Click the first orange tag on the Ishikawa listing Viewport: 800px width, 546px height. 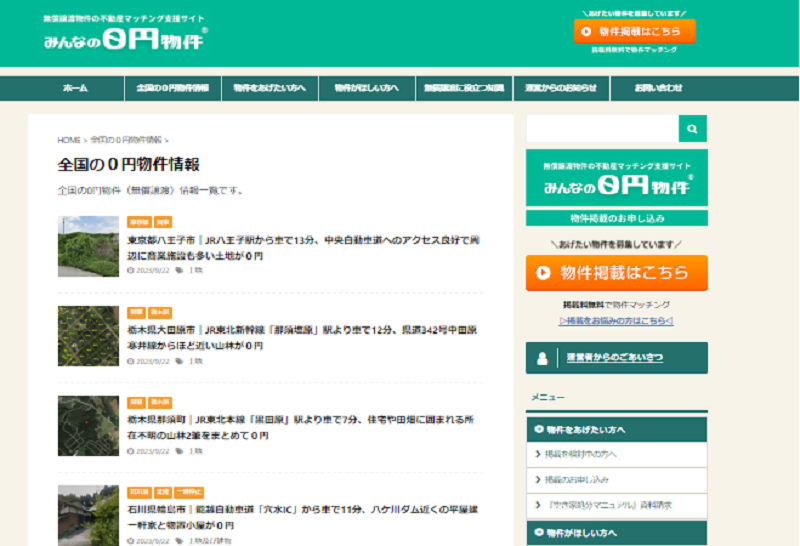point(138,492)
